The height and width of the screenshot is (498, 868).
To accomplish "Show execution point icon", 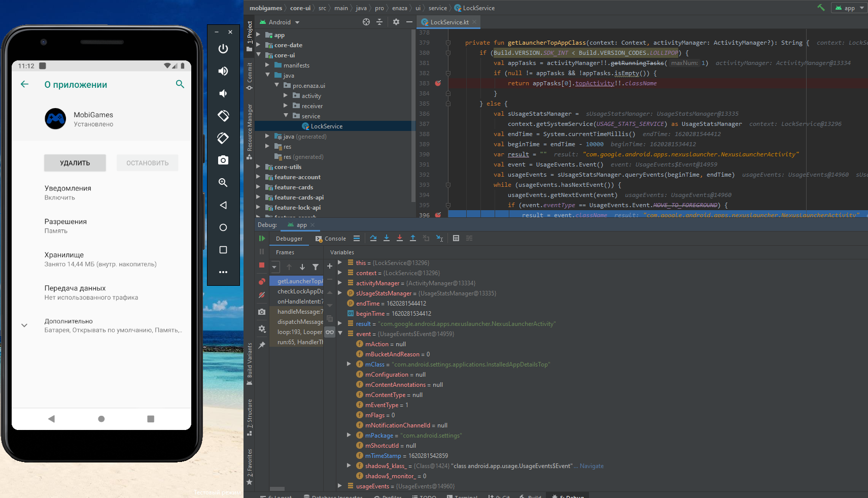I will 357,238.
